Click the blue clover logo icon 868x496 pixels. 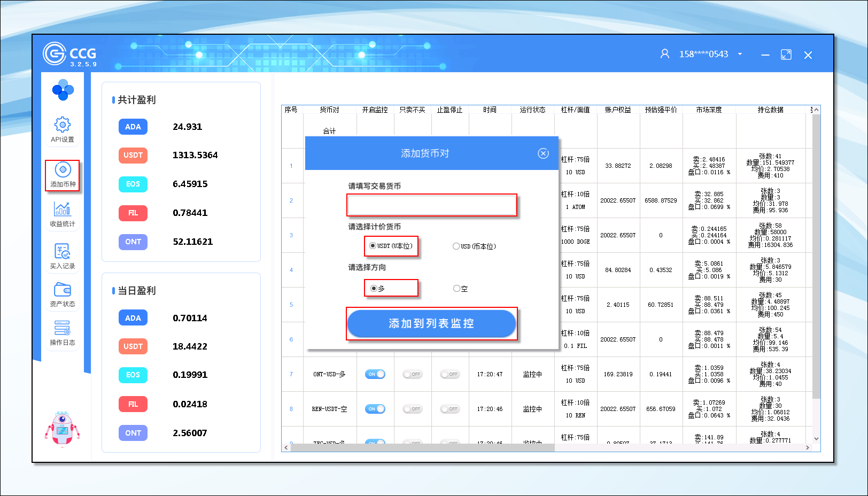[x=63, y=90]
